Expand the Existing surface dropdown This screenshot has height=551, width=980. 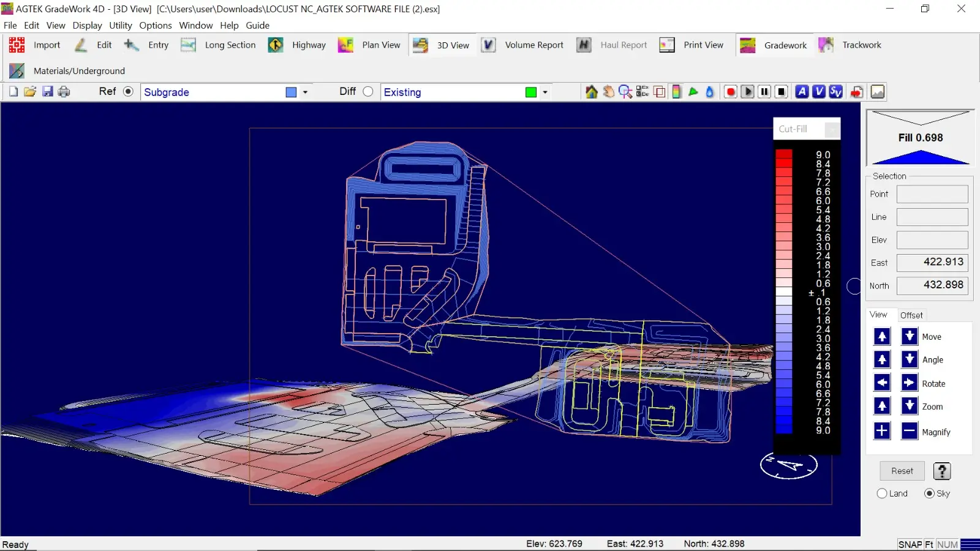pyautogui.click(x=545, y=92)
